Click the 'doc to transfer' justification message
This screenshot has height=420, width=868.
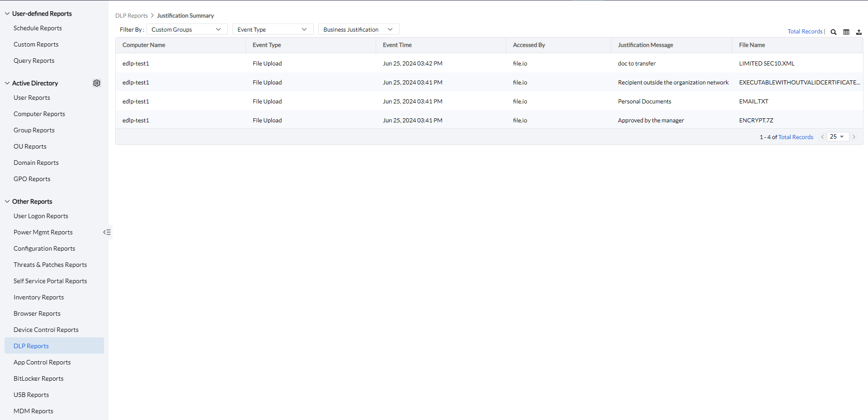(x=637, y=64)
